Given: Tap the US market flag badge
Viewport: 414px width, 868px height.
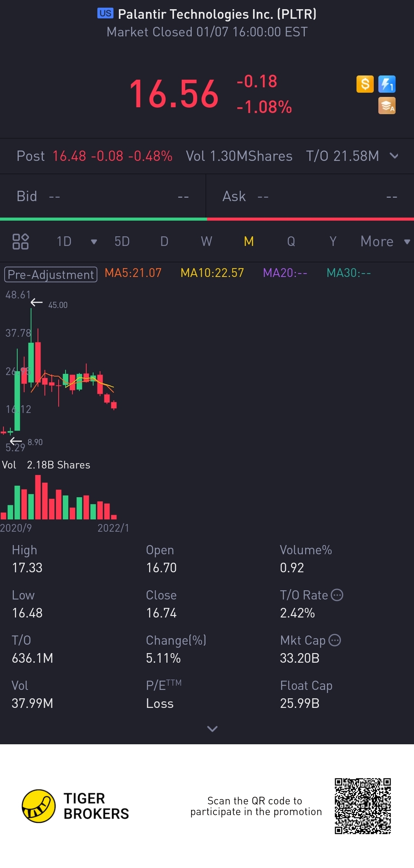Looking at the screenshot, I should coord(105,13).
